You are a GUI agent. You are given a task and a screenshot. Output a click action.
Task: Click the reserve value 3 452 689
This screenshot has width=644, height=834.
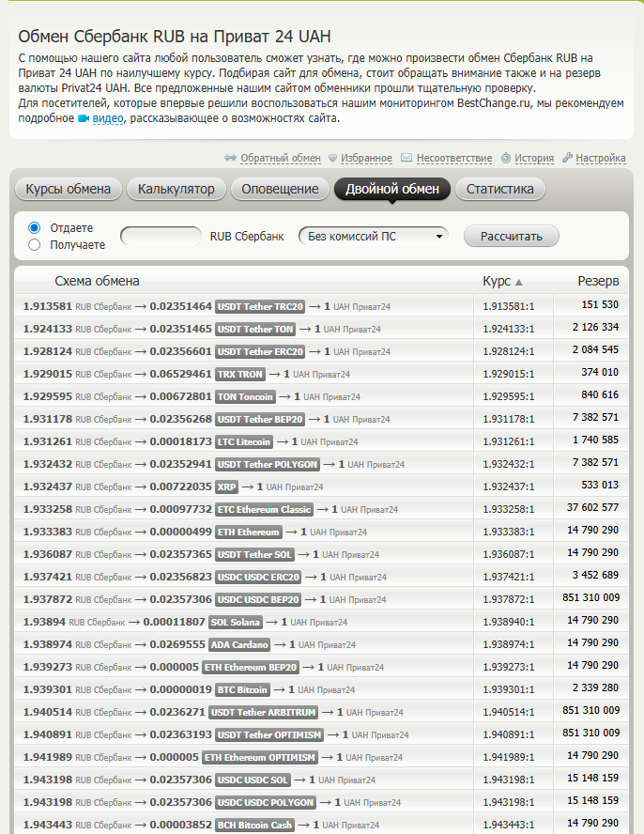pos(595,575)
